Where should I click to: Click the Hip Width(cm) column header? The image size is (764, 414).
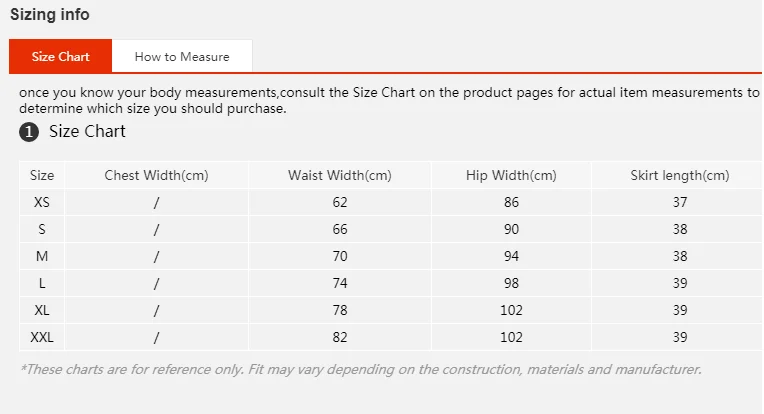pyautogui.click(x=511, y=175)
